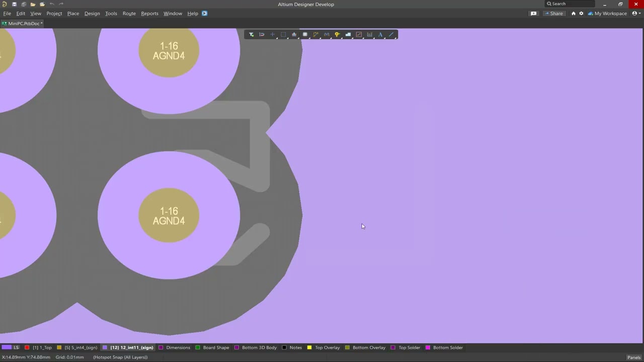The width and height of the screenshot is (644, 362).
Task: Select the upper 1-16 AGND4 pad
Action: pos(169,51)
